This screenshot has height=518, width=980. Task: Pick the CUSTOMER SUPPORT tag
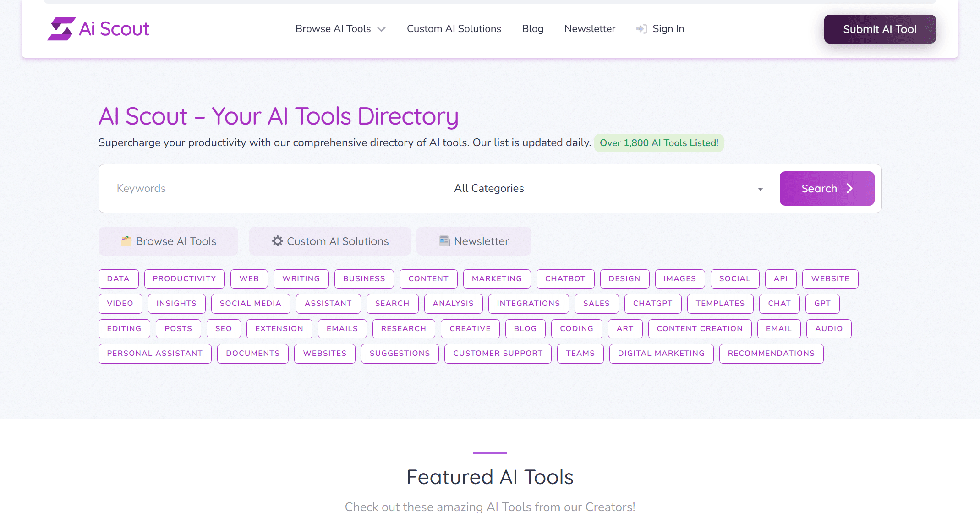pyautogui.click(x=498, y=353)
